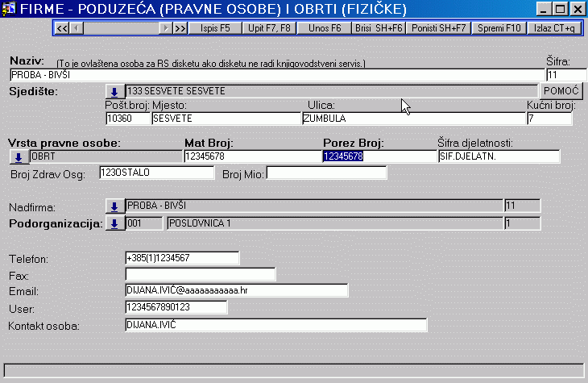The height and width of the screenshot is (383, 588).
Task: Click the Ispis F5 print button
Action: coord(215,28)
